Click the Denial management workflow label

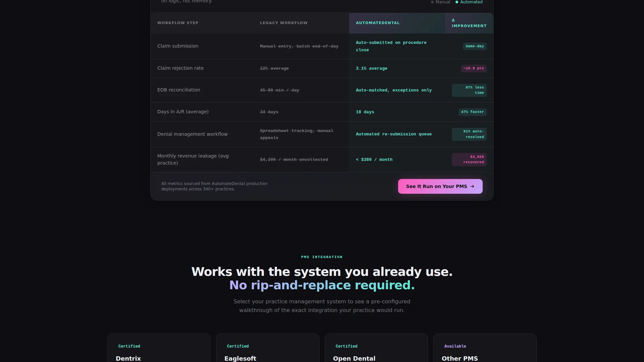click(192, 134)
